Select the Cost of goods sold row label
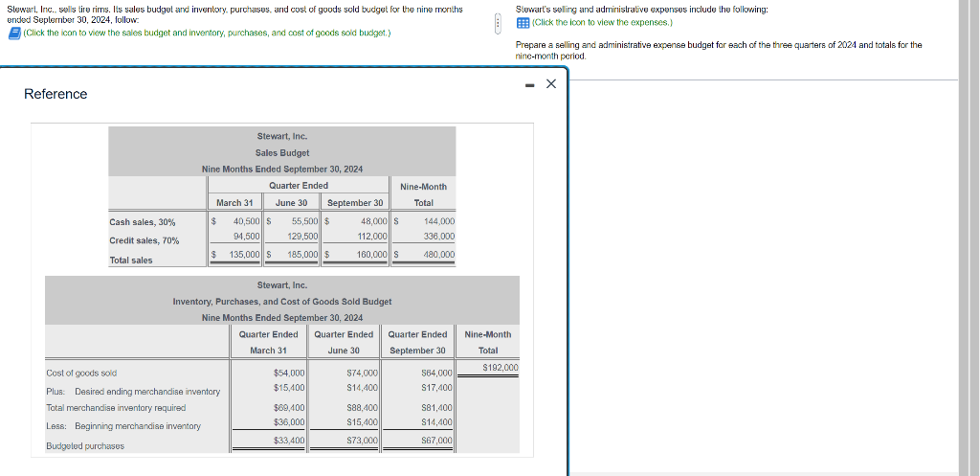This screenshot has width=980, height=476. pos(81,373)
